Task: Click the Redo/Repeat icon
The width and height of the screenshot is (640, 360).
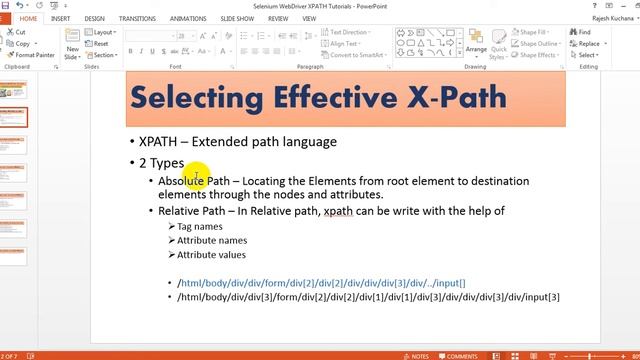Action: click(x=39, y=6)
